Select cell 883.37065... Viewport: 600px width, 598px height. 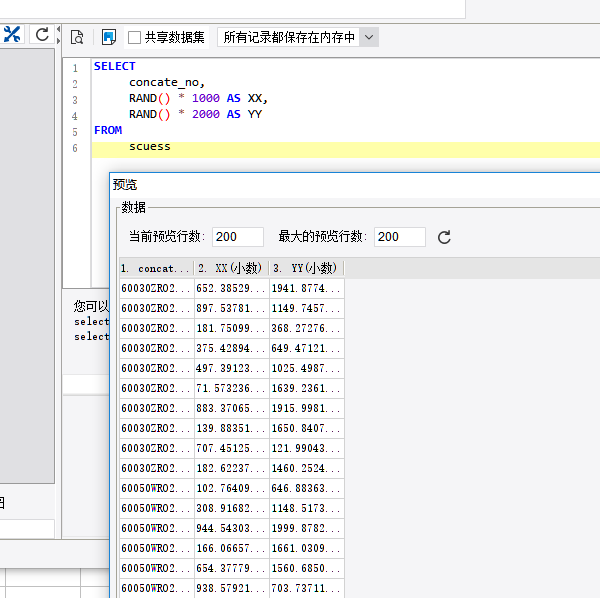tap(232, 409)
